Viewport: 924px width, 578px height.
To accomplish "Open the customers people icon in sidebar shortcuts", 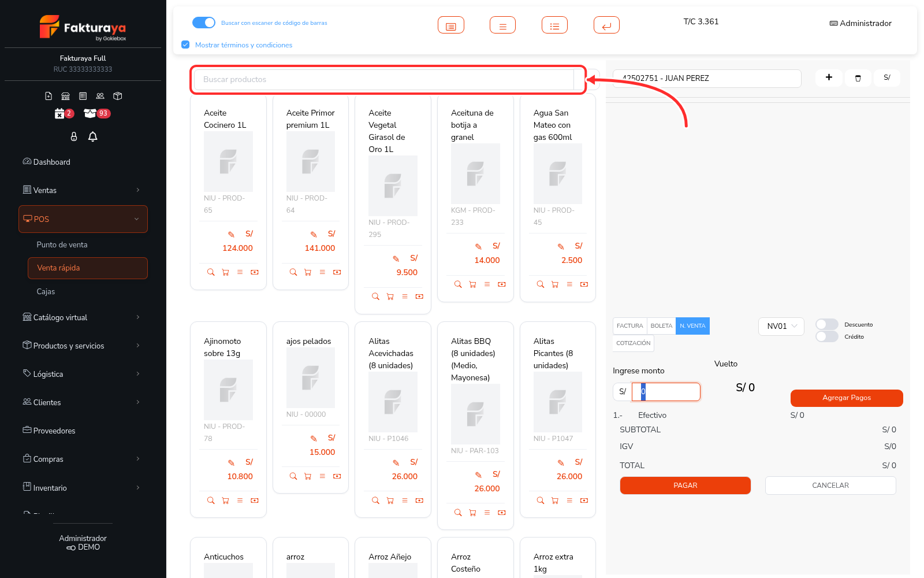I will [x=100, y=96].
